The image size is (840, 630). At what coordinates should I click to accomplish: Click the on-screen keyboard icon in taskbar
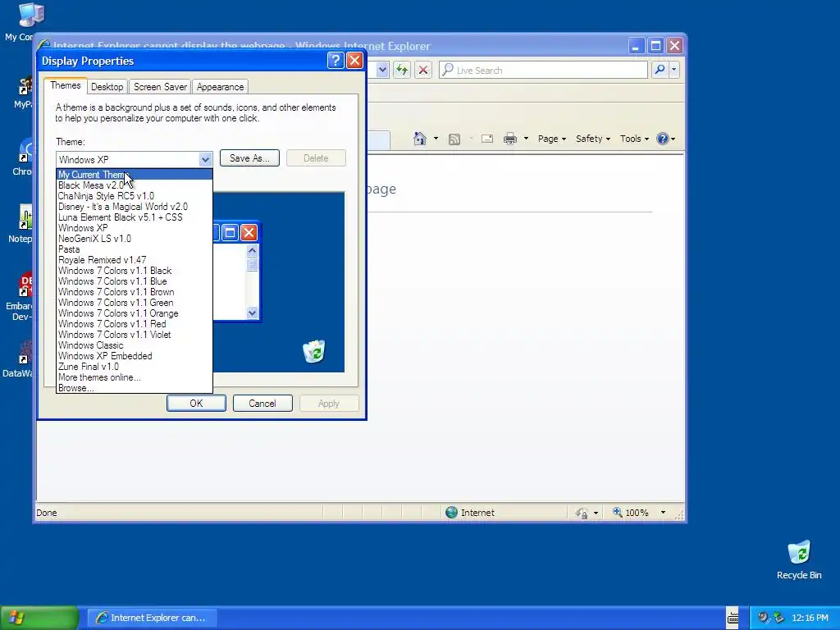tap(733, 618)
